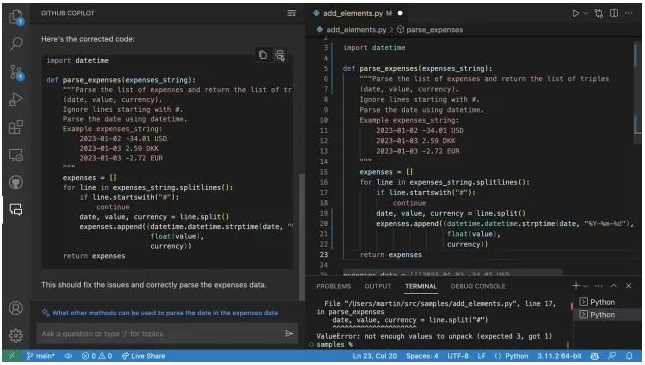
Task: Copy the corrected code block
Action: tap(263, 55)
